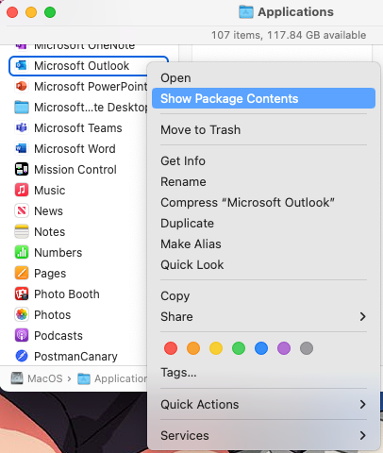The width and height of the screenshot is (383, 453).
Task: Click the Photo Booth app icon
Action: [22, 294]
